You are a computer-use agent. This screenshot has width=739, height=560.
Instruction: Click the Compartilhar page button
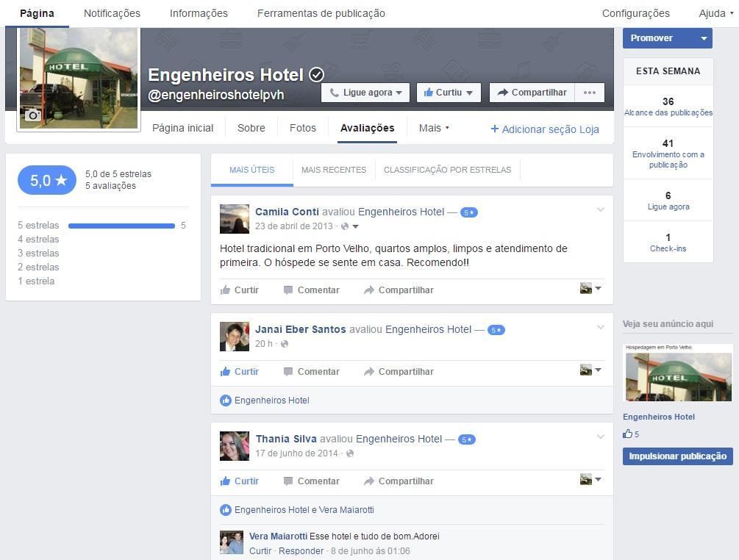(x=532, y=93)
